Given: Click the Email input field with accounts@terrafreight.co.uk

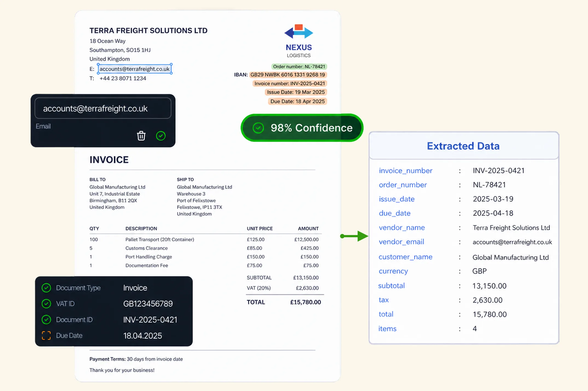Looking at the screenshot, I should [103, 108].
